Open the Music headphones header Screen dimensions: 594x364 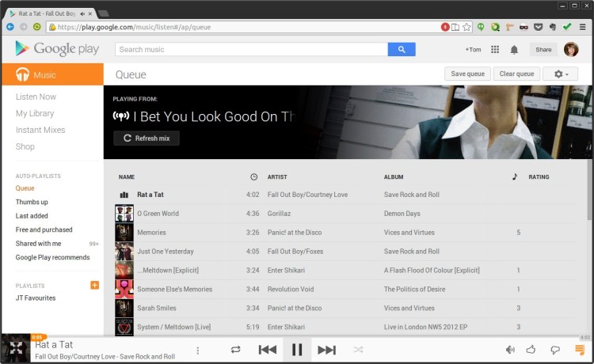(52, 74)
